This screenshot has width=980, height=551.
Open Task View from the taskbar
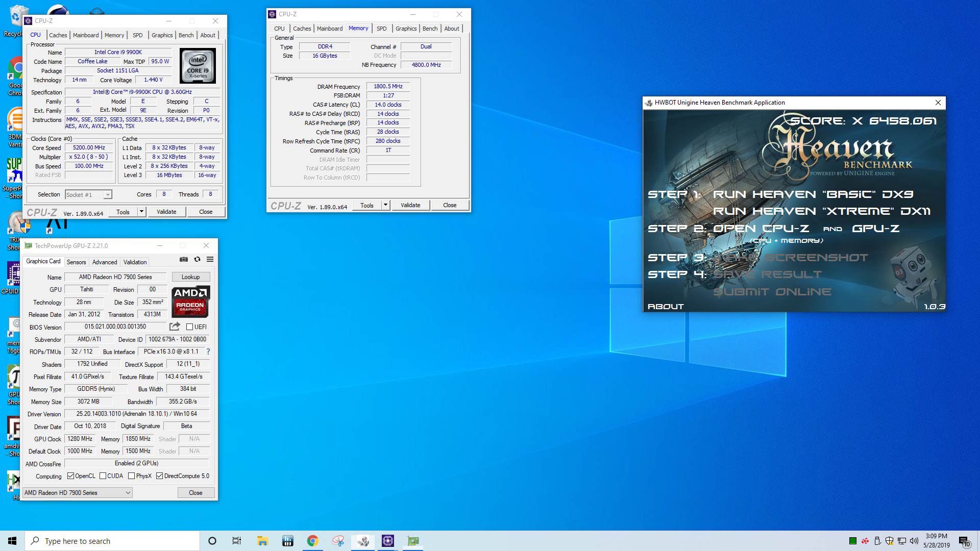[x=237, y=541]
